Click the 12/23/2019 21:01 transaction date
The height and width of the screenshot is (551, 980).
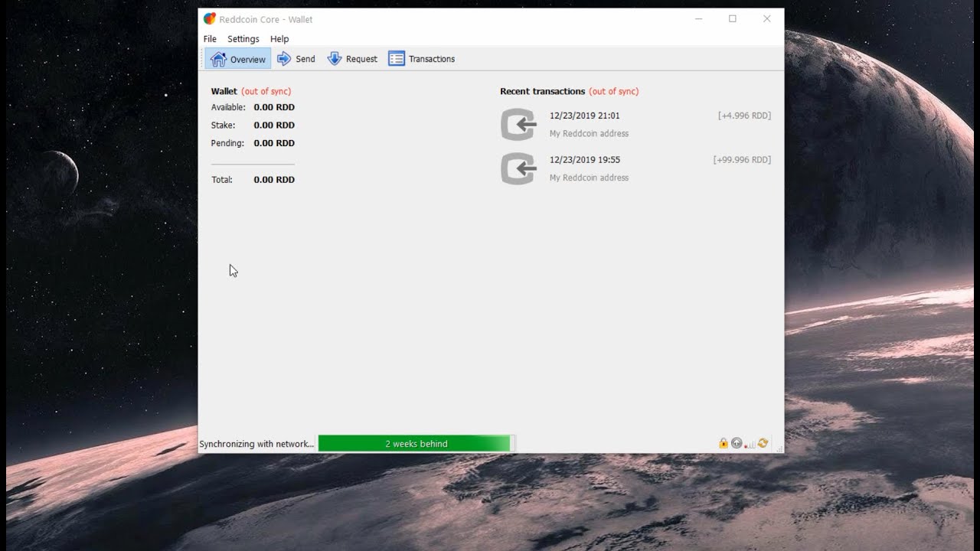pyautogui.click(x=585, y=116)
